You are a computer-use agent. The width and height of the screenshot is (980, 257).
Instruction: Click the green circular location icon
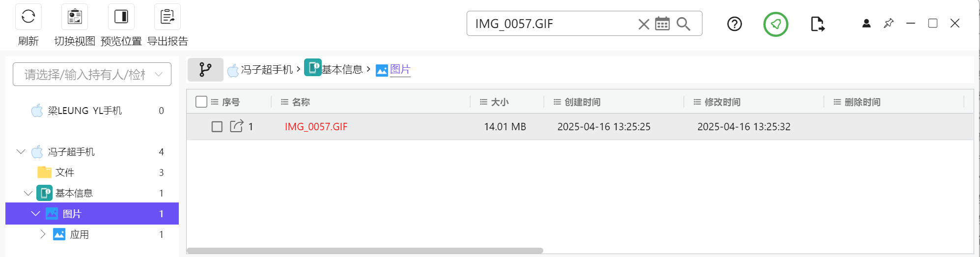(776, 24)
